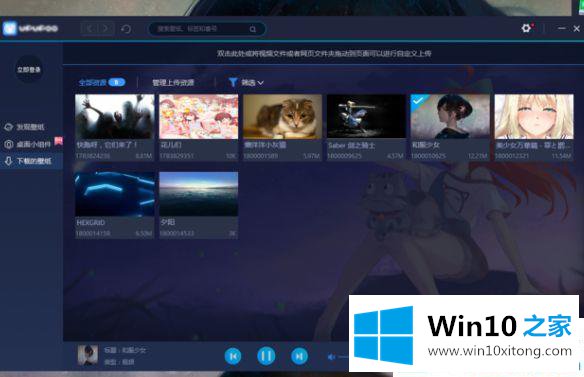Image resolution: width=584 pixels, height=377 pixels.
Task: Click the red badge on 桌面小组件
Action: 58,141
